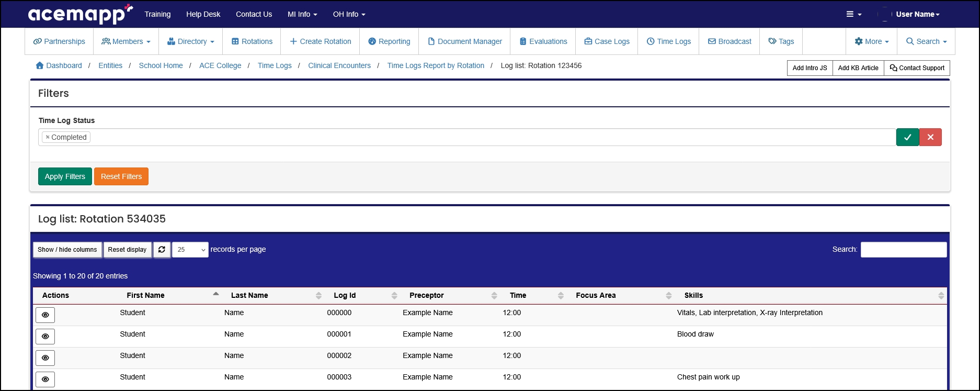980x391 pixels.
Task: Go to Clinical Encounters breadcrumb
Action: pos(339,65)
